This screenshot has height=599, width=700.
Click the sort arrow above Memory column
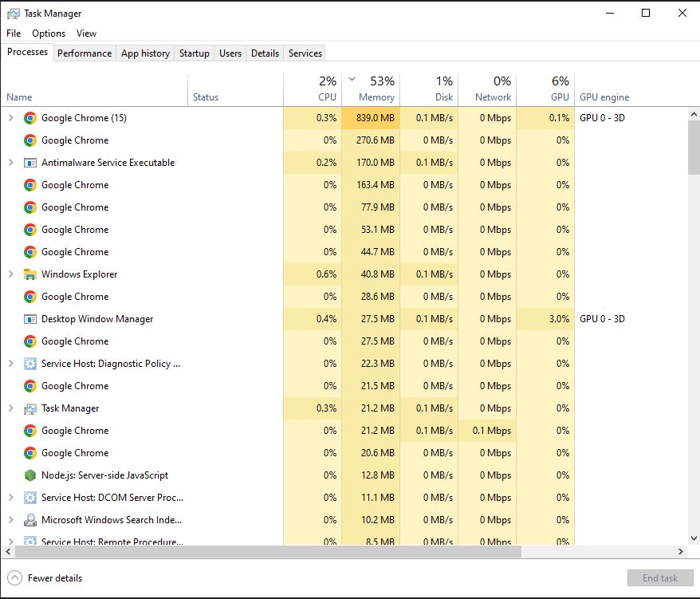coord(352,79)
